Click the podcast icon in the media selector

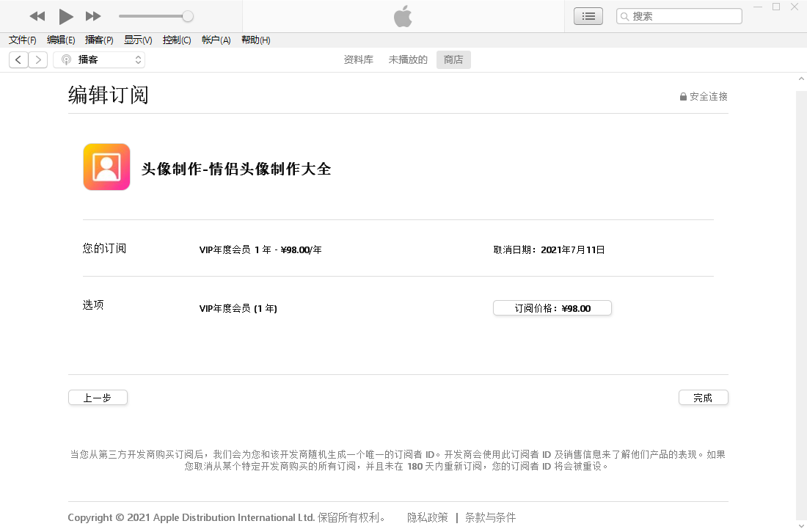pyautogui.click(x=66, y=59)
